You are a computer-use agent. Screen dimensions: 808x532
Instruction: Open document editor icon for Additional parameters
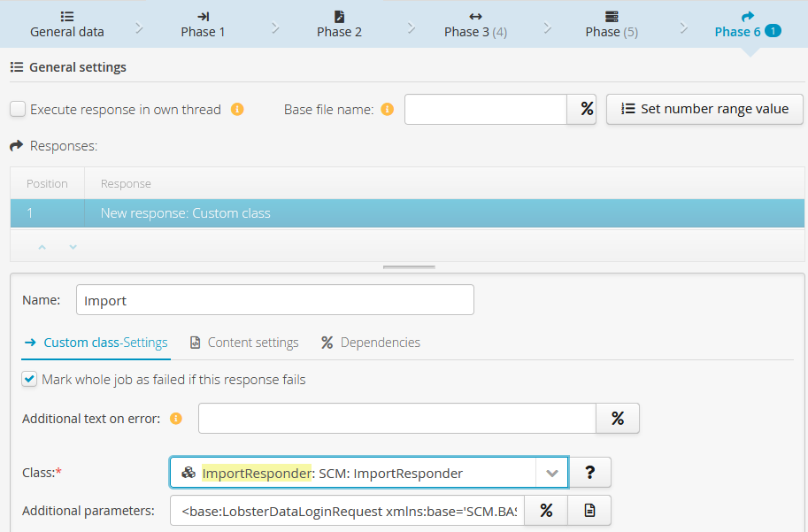tap(589, 511)
